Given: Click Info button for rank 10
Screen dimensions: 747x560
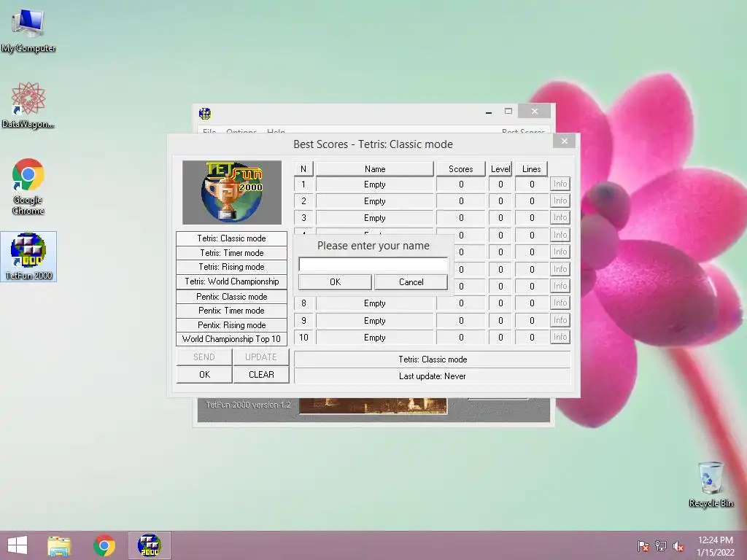Looking at the screenshot, I should point(560,337).
